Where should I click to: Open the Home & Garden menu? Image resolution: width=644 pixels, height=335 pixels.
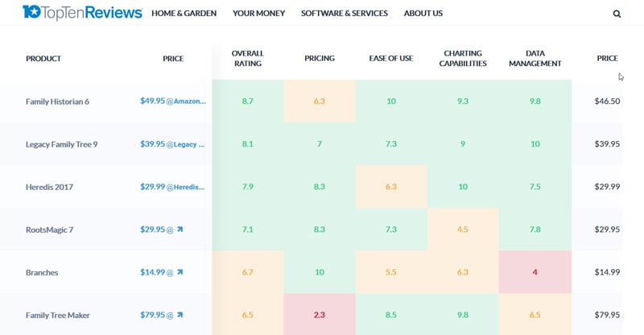[184, 14]
